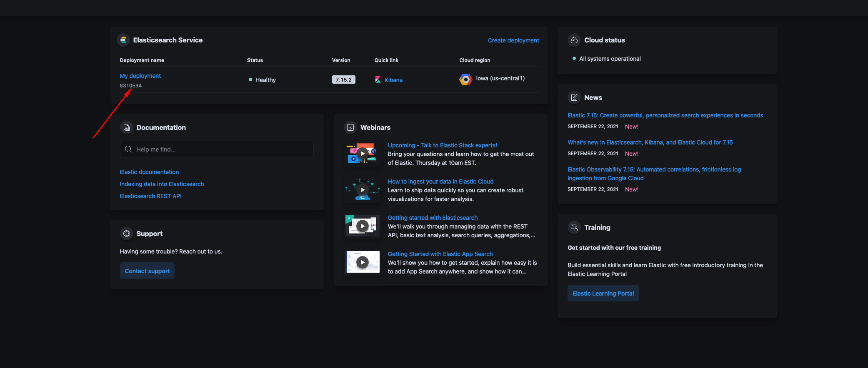Click the Help me find search field
Screen dimensions: 868x368
pyautogui.click(x=217, y=149)
